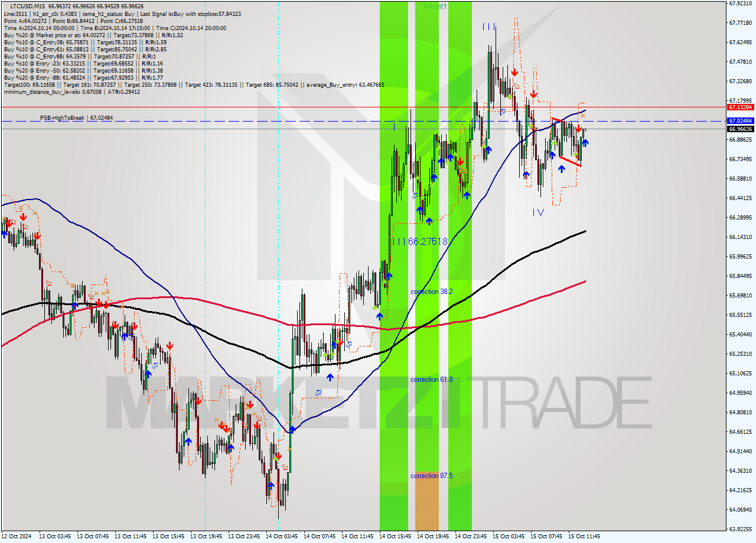Click 'Buy %10 @ Entry -23: 63.33215' line
Viewport: 756px width, 543px height.
click(x=83, y=63)
